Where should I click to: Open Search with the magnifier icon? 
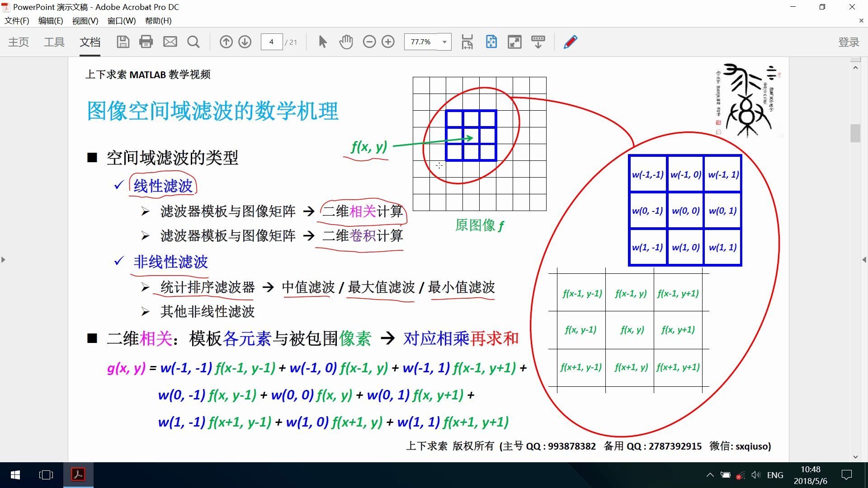(193, 42)
